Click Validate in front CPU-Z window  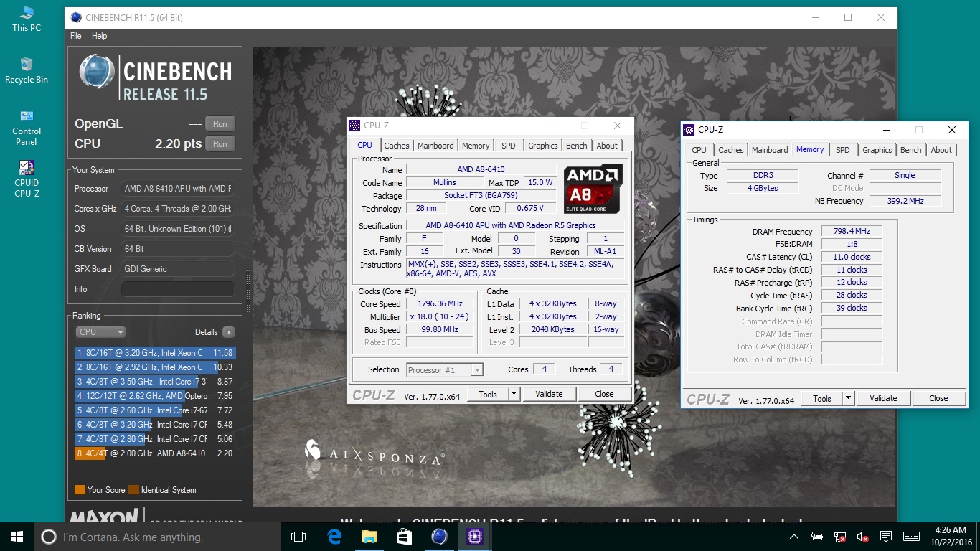pyautogui.click(x=549, y=394)
